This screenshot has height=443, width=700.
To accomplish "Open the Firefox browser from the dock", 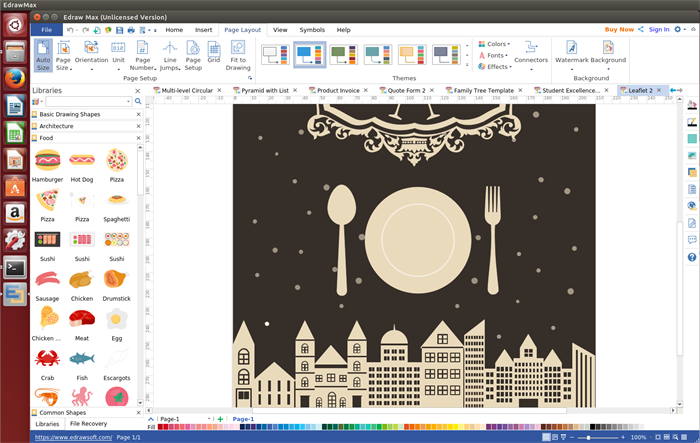I will click(x=14, y=79).
